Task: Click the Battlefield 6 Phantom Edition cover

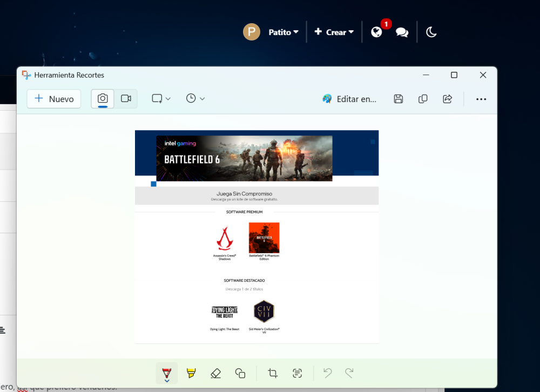Action: point(264,238)
